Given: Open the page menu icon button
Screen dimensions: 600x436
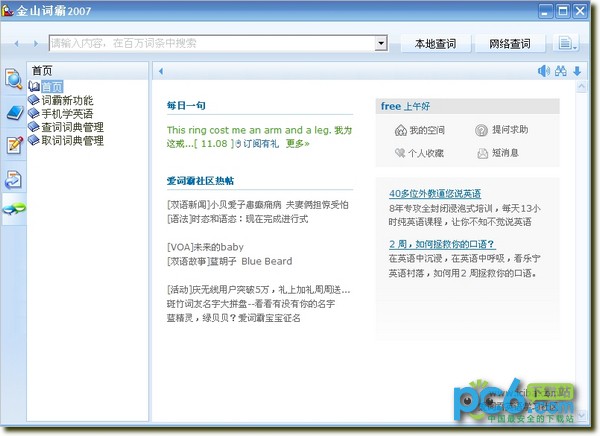Looking at the screenshot, I should point(567,43).
